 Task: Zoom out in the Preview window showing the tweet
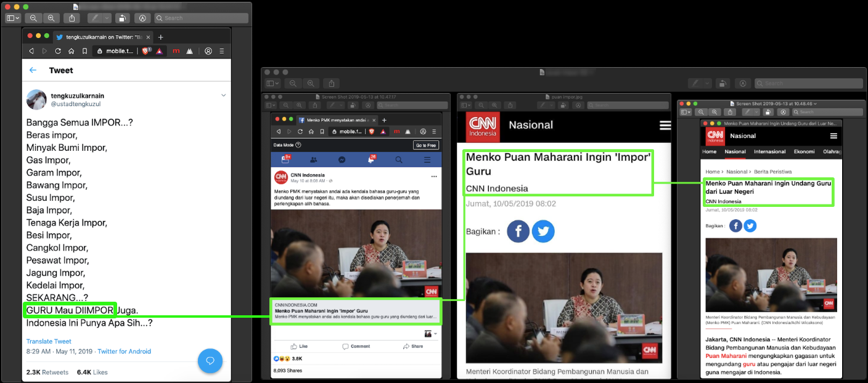[33, 18]
